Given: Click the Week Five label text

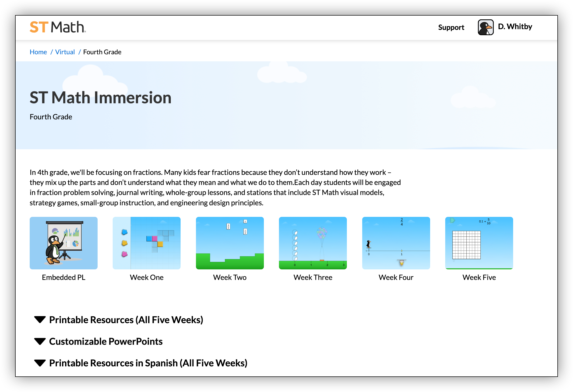Looking at the screenshot, I should click(479, 277).
